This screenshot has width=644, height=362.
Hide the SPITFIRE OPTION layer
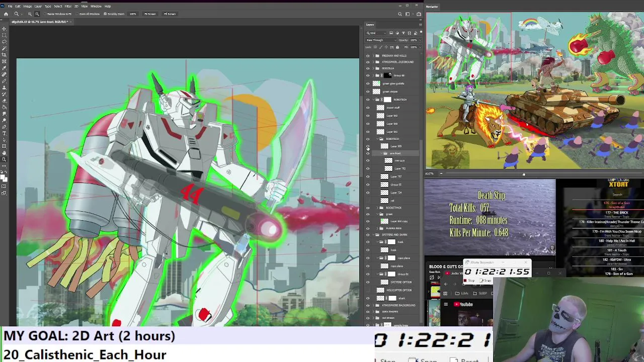[368, 282]
